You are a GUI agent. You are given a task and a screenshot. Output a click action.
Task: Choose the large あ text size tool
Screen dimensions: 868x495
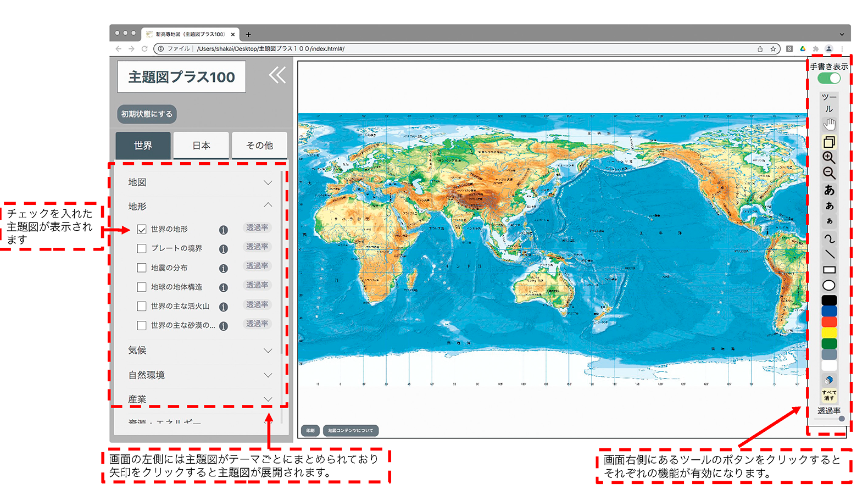829,190
